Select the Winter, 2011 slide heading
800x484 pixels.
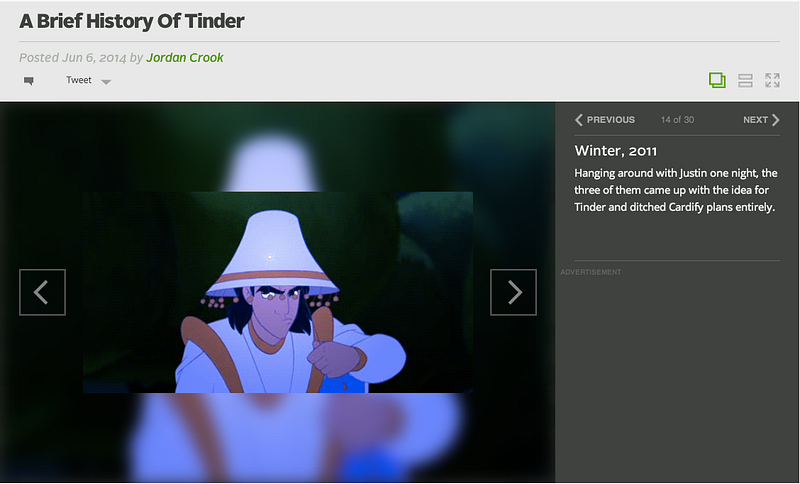615,151
